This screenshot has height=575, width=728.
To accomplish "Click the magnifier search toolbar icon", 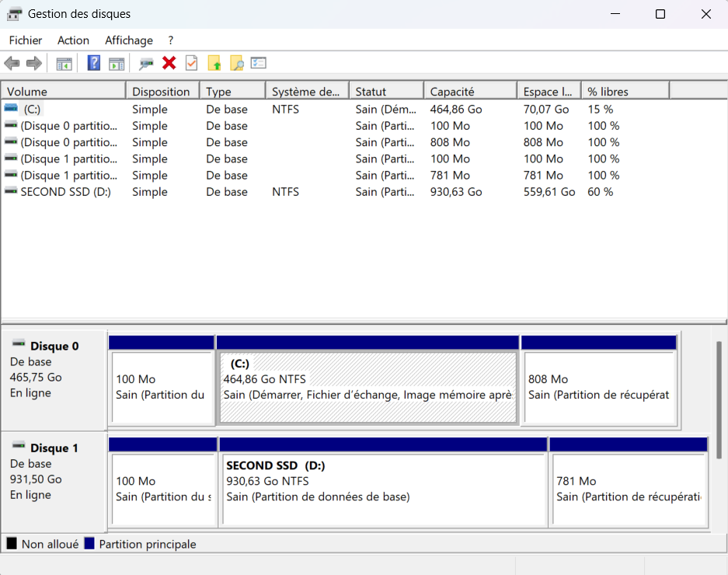I will tap(237, 64).
